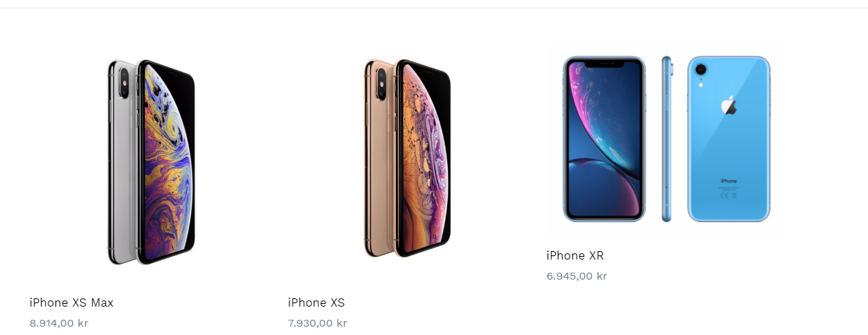Click the notch on iPhone XR front display
This screenshot has height=335, width=868.
604,64
